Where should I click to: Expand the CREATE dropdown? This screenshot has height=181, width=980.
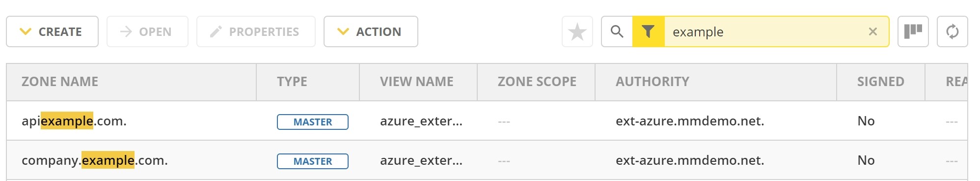coord(52,31)
